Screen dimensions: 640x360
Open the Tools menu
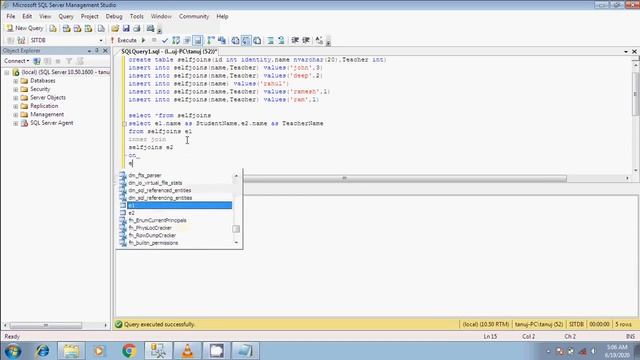point(136,16)
